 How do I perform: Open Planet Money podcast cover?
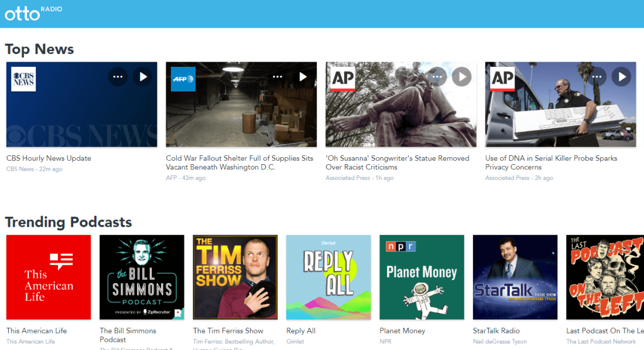coord(422,277)
